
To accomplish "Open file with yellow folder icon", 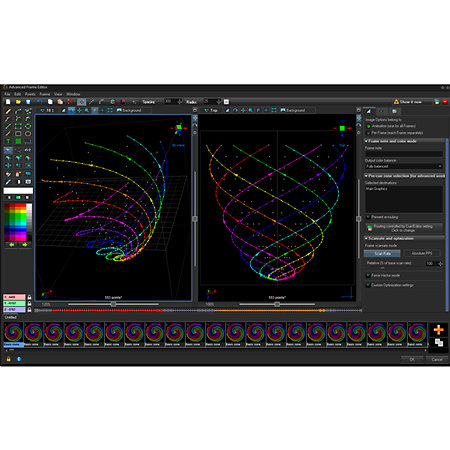I will pos(18,102).
